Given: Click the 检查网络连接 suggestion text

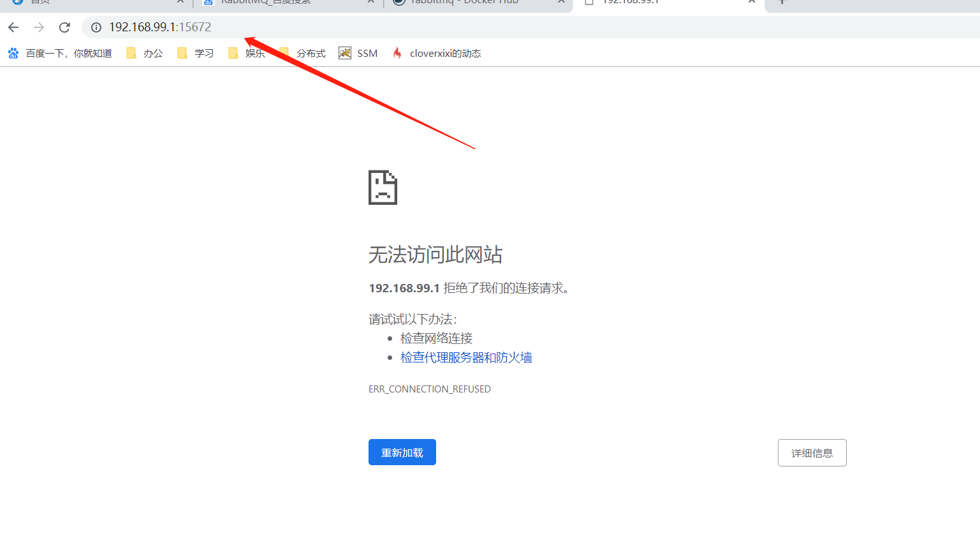Looking at the screenshot, I should 436,338.
